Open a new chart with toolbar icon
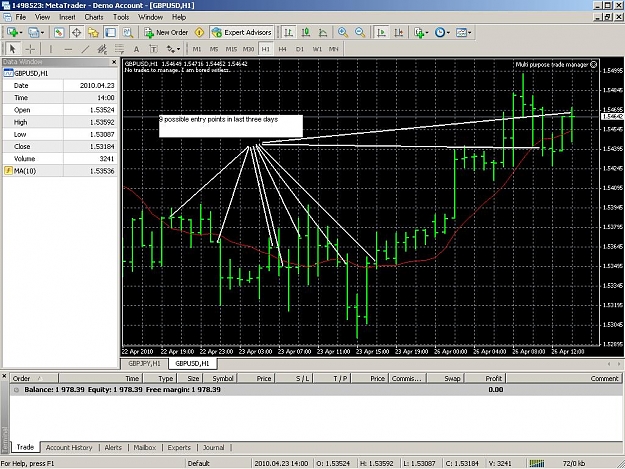This screenshot has height=469, width=625. tap(12, 33)
